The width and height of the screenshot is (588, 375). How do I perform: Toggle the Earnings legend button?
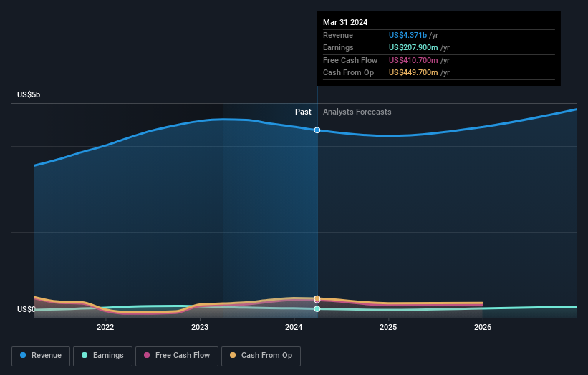point(102,356)
